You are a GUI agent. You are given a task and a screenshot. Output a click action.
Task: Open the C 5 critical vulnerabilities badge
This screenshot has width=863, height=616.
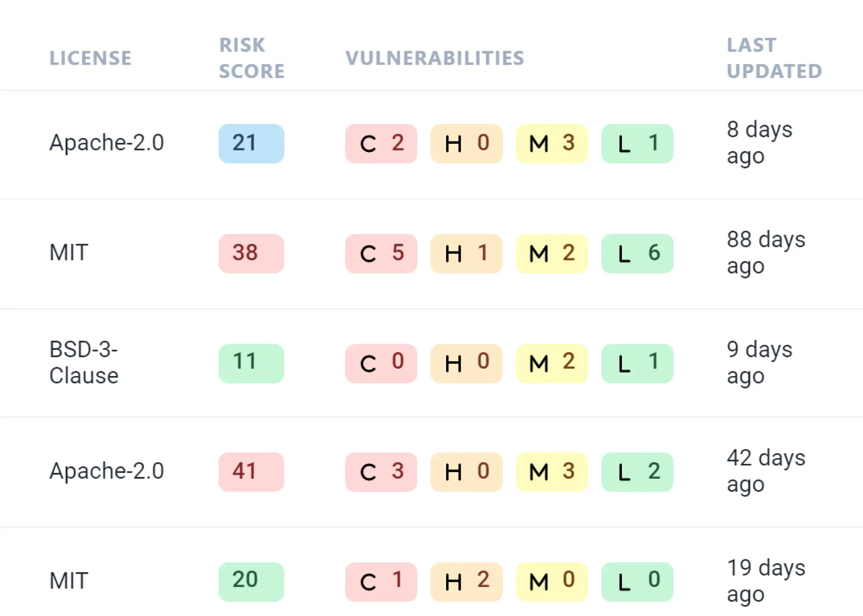point(381,254)
